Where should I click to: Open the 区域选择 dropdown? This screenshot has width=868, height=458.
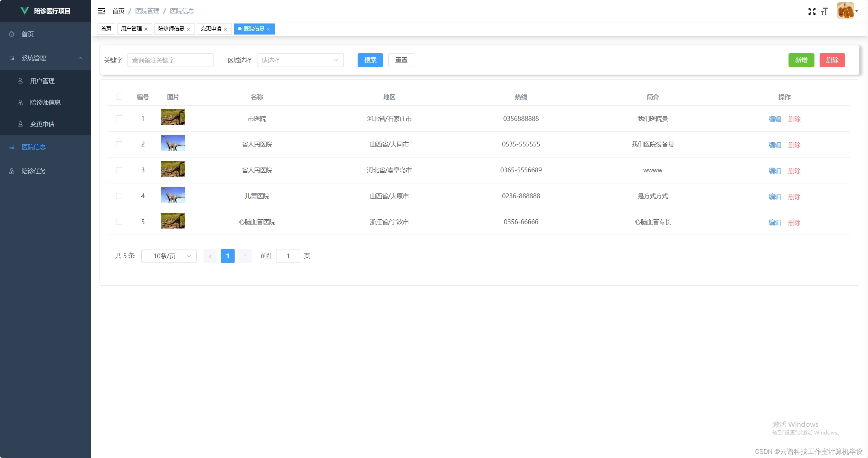(300, 60)
